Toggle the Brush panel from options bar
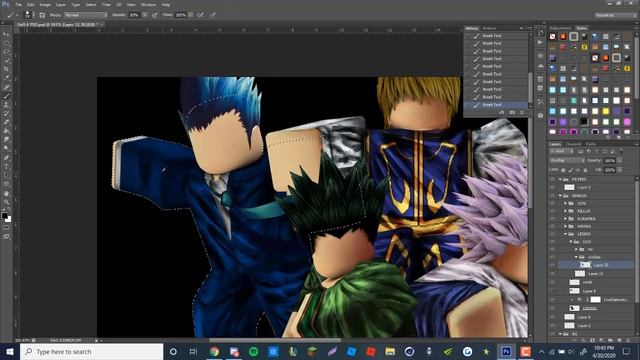This screenshot has height=360, width=640. 42,15
